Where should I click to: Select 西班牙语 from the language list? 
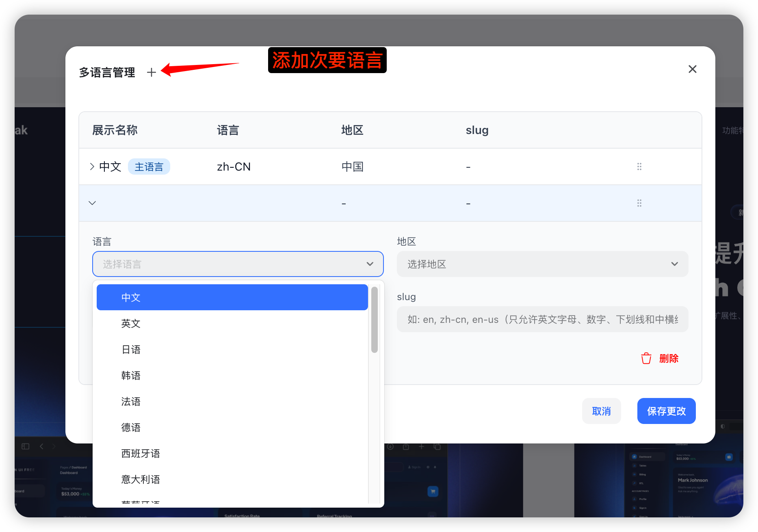pyautogui.click(x=232, y=453)
